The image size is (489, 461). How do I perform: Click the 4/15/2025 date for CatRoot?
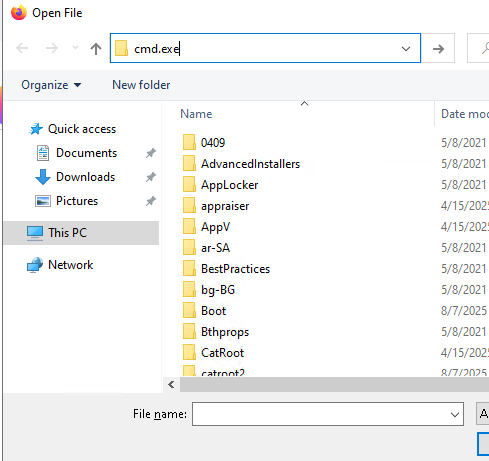[465, 353]
